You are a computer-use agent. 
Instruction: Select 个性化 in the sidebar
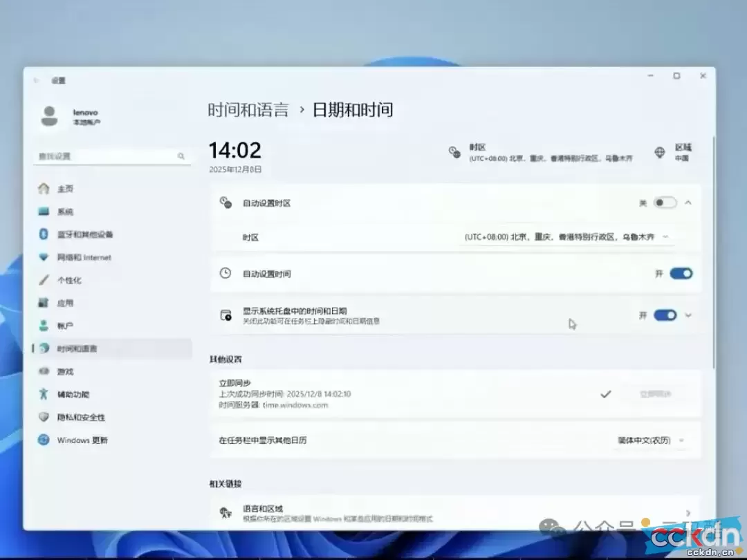click(x=113, y=280)
